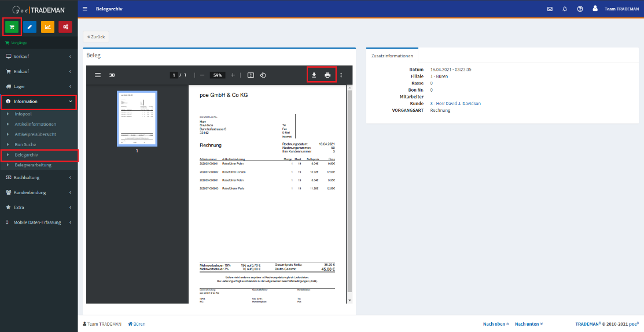Open the help question mark icon
644x332 pixels.
coord(580,9)
